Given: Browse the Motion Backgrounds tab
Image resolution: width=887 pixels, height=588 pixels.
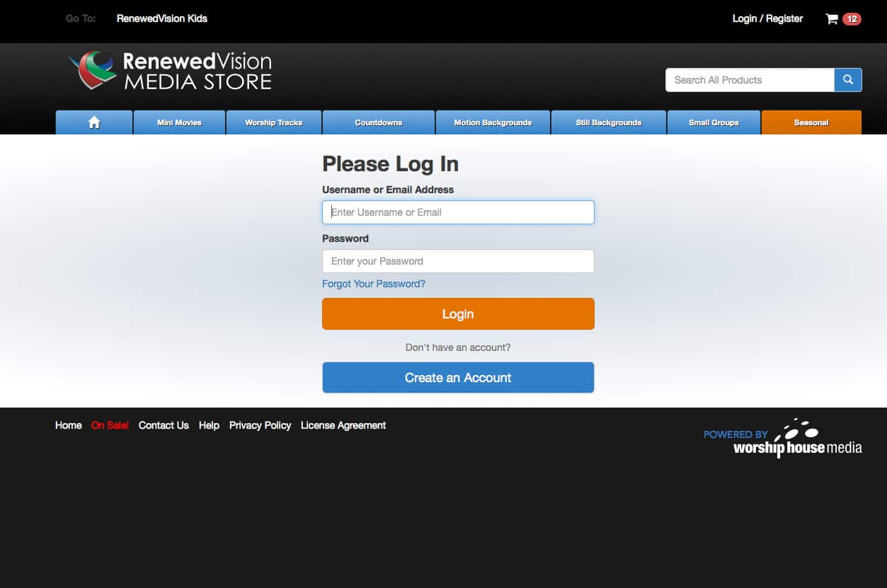Looking at the screenshot, I should (493, 122).
